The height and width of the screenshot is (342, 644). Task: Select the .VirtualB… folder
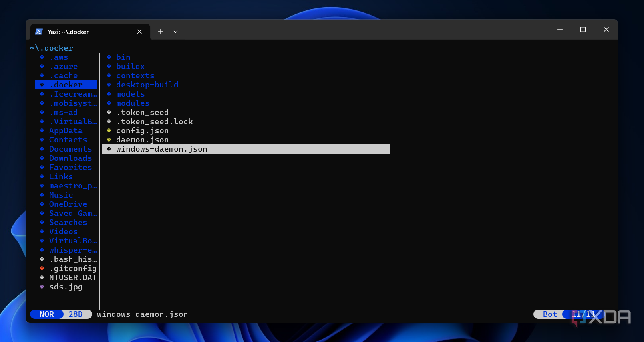(73, 122)
